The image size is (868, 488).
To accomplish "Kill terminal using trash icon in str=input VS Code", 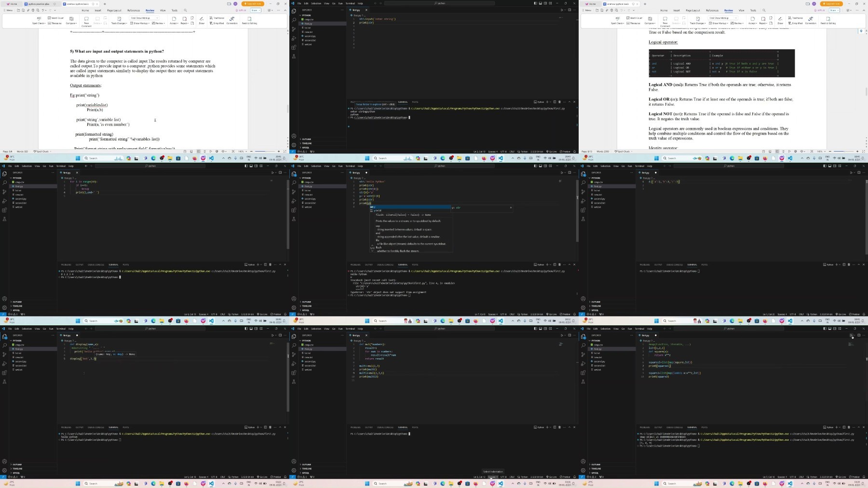I will (x=559, y=102).
